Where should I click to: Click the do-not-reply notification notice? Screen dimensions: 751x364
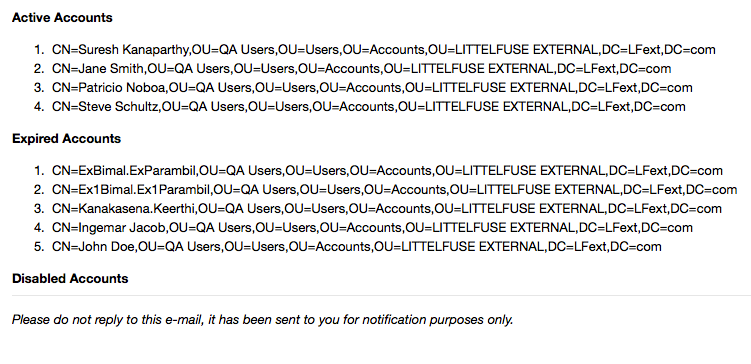(262, 319)
